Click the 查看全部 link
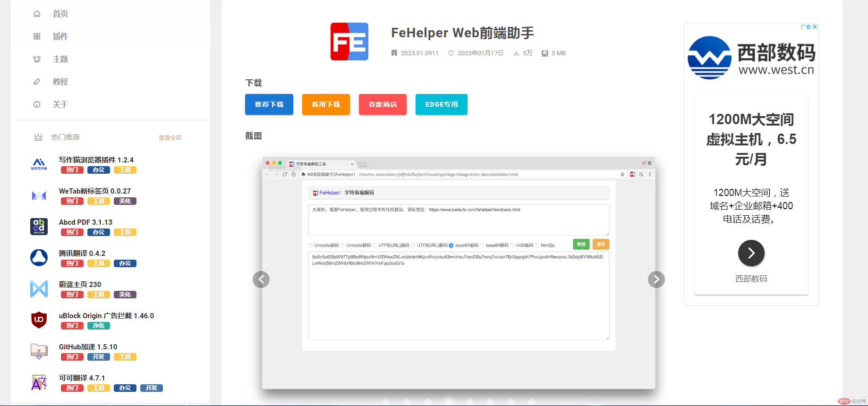The image size is (868, 406). tap(170, 138)
